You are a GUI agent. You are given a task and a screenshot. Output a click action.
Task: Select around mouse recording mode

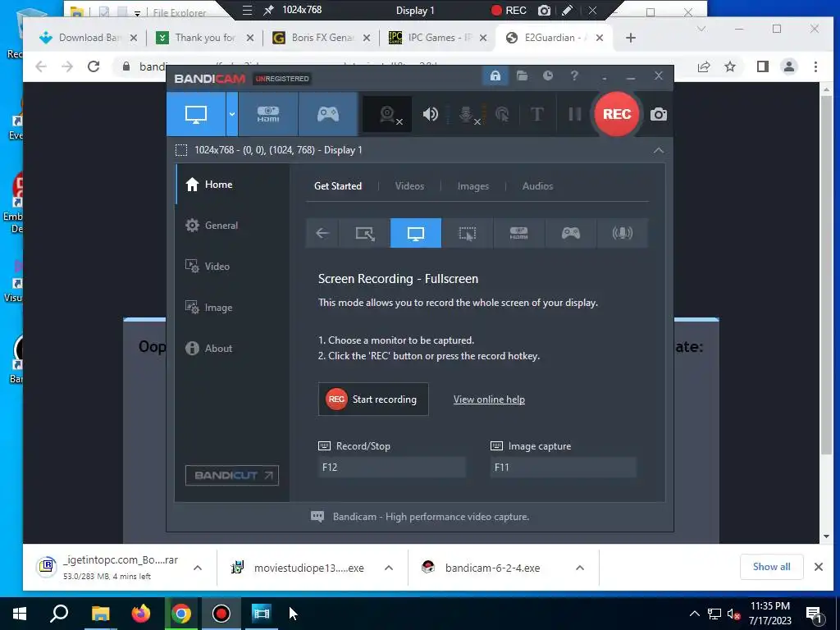tap(467, 233)
